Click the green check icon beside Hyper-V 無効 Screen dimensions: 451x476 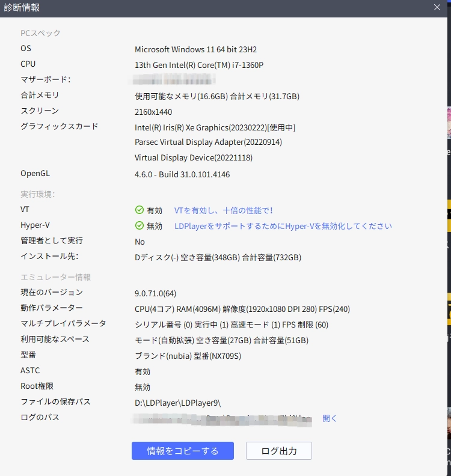click(139, 226)
